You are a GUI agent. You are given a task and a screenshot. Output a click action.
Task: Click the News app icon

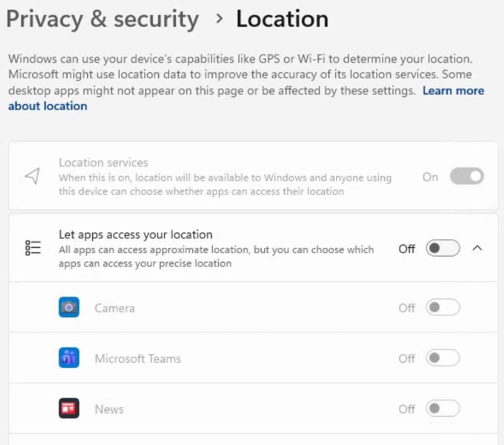coord(69,409)
